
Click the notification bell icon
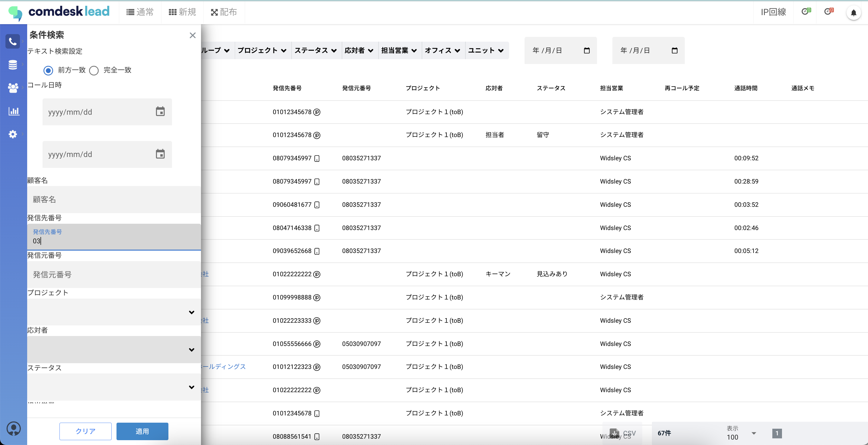[853, 13]
